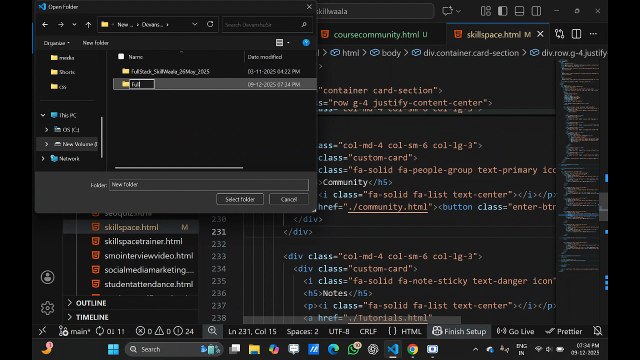Screen dimensions: 640x360
Task: Open remote window icon in status bar
Action: pyautogui.click(x=43, y=331)
